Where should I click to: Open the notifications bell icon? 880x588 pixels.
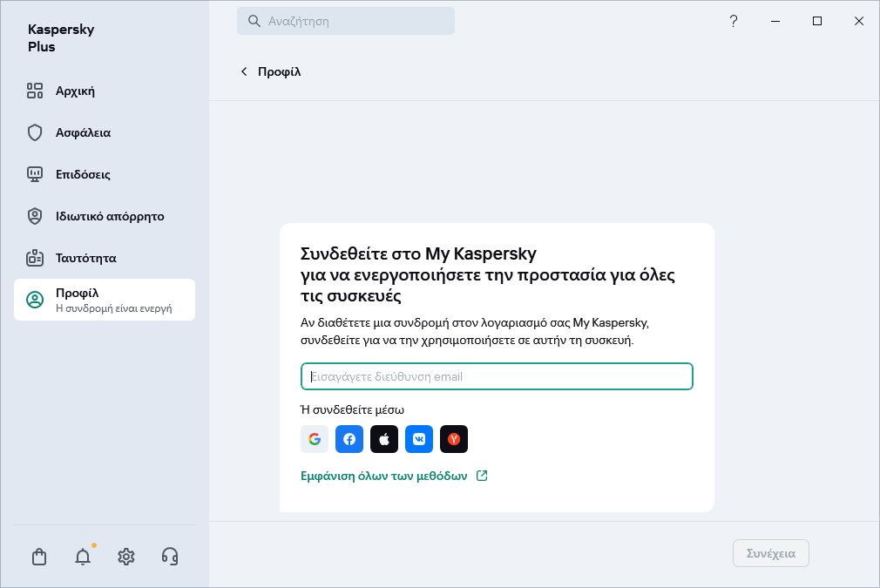83,556
